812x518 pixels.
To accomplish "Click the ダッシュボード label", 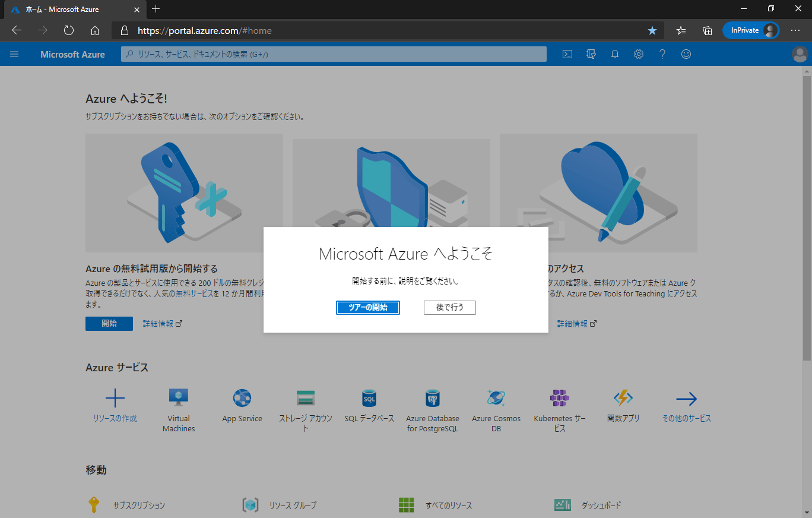I will pos(601,506).
